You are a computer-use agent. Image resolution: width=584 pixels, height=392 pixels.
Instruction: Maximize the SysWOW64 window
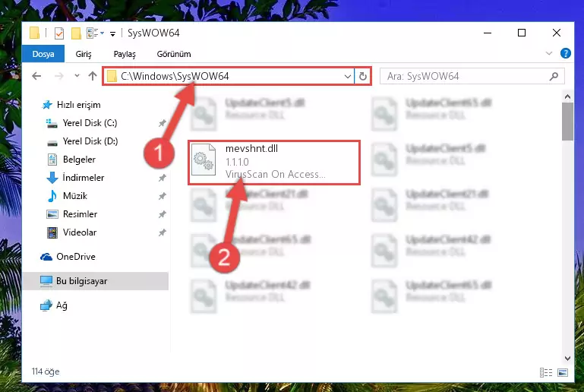[x=522, y=33]
